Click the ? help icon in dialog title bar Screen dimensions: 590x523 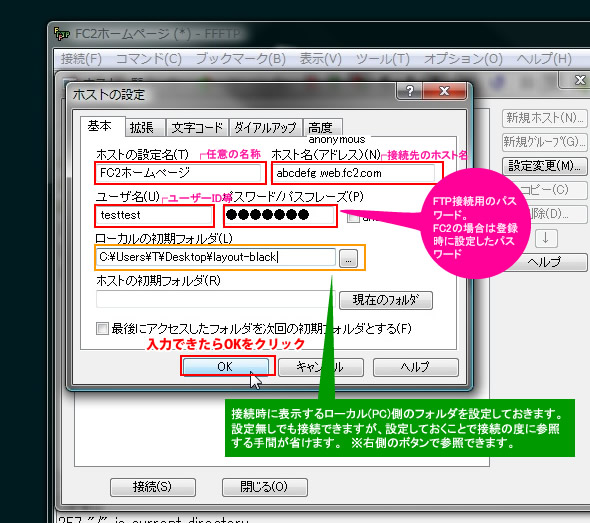pos(409,91)
